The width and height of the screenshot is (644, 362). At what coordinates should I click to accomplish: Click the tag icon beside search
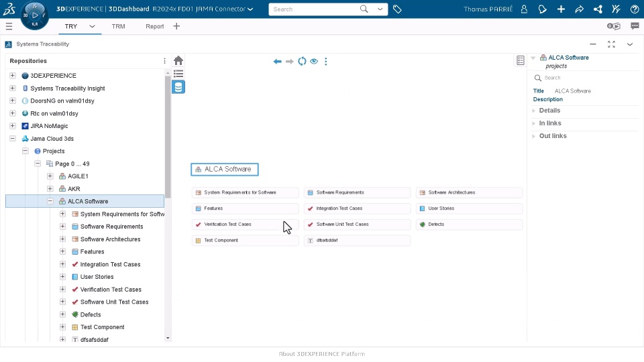(x=397, y=9)
